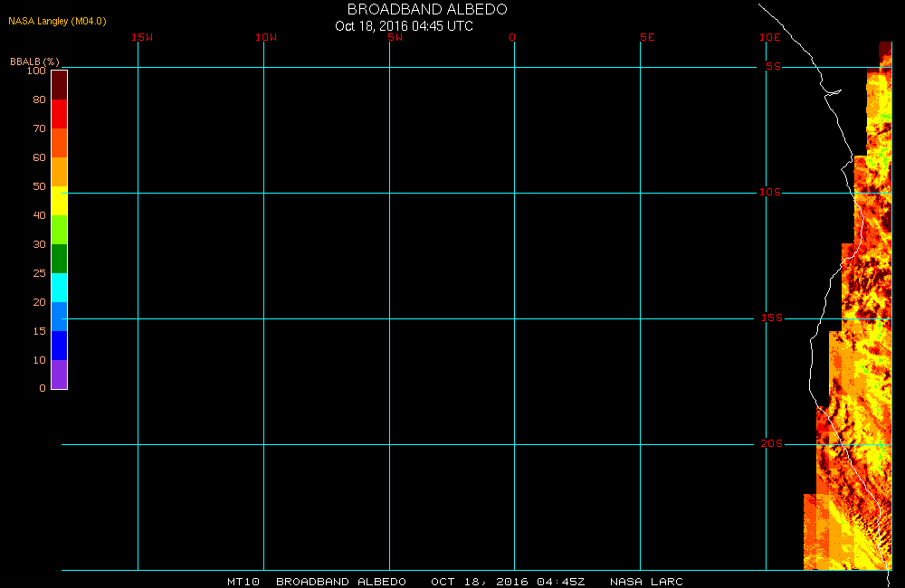Click the cyan 20-25 legend swatch
The width and height of the screenshot is (905, 588).
(60, 288)
